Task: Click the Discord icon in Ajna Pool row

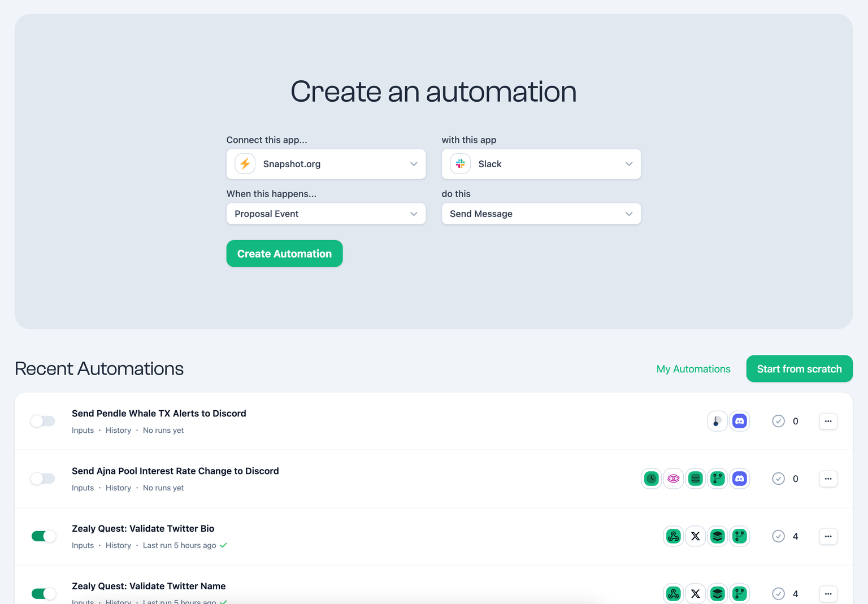Action: tap(740, 479)
